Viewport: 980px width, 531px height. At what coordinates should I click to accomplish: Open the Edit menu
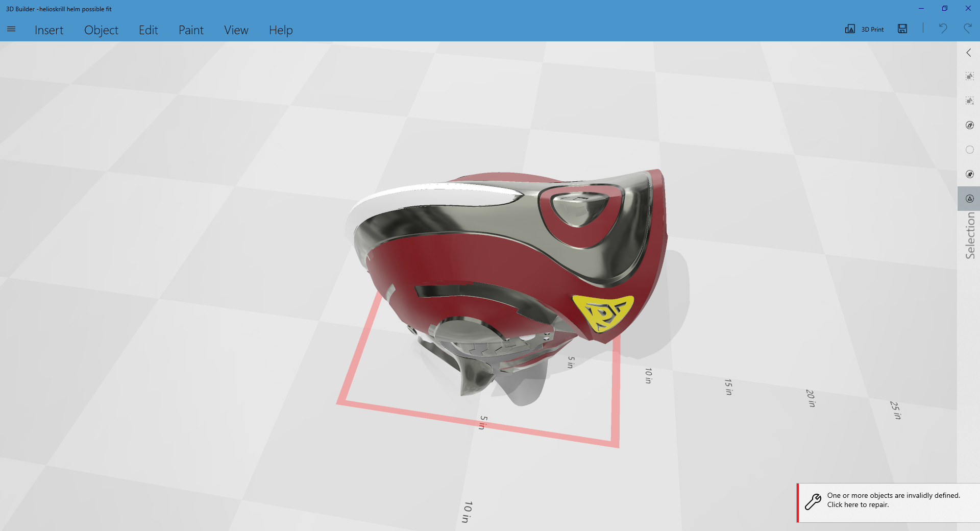point(149,30)
